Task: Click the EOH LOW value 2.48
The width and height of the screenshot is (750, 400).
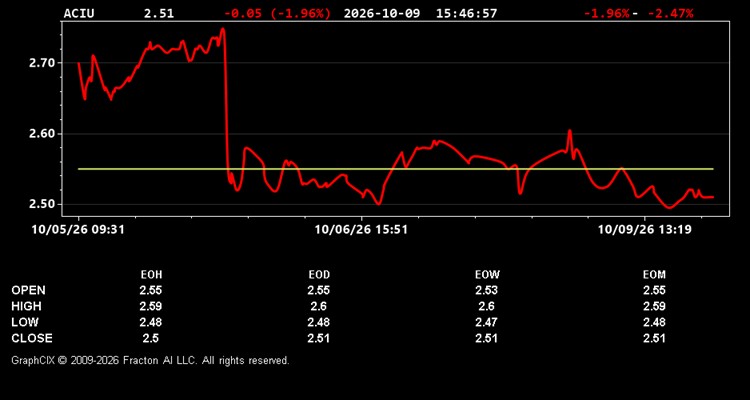Action: [x=151, y=322]
